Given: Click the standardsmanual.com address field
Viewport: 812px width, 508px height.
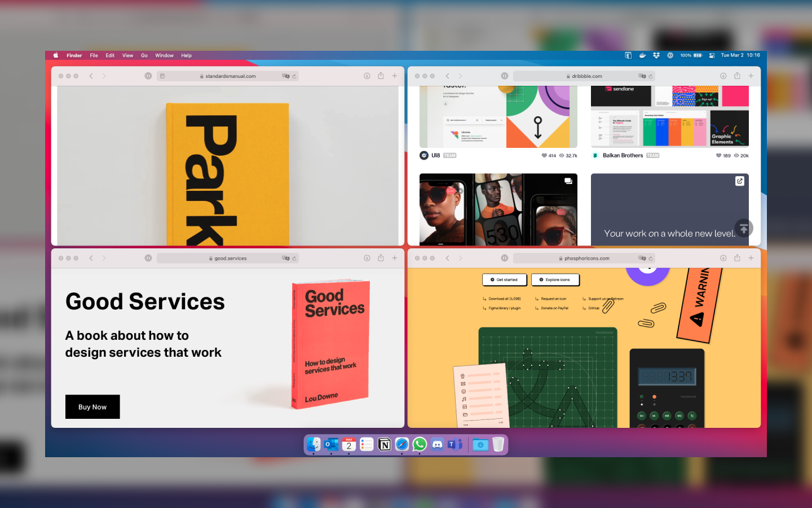Looking at the screenshot, I should (x=228, y=76).
